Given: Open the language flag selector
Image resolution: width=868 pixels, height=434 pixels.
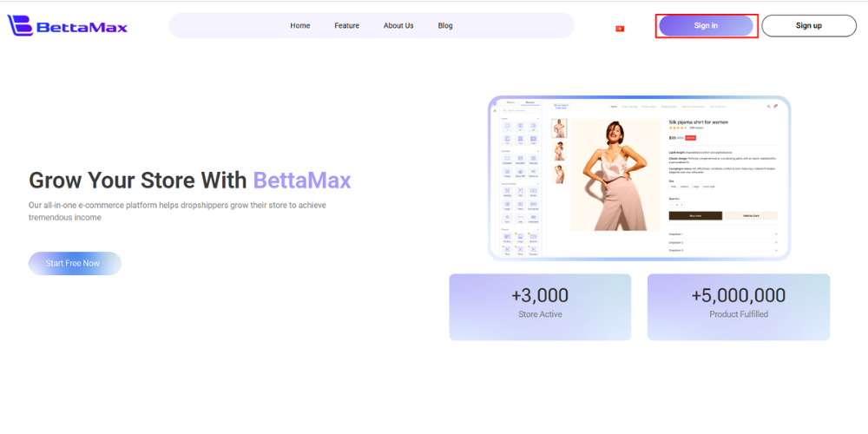Looking at the screenshot, I should point(620,29).
